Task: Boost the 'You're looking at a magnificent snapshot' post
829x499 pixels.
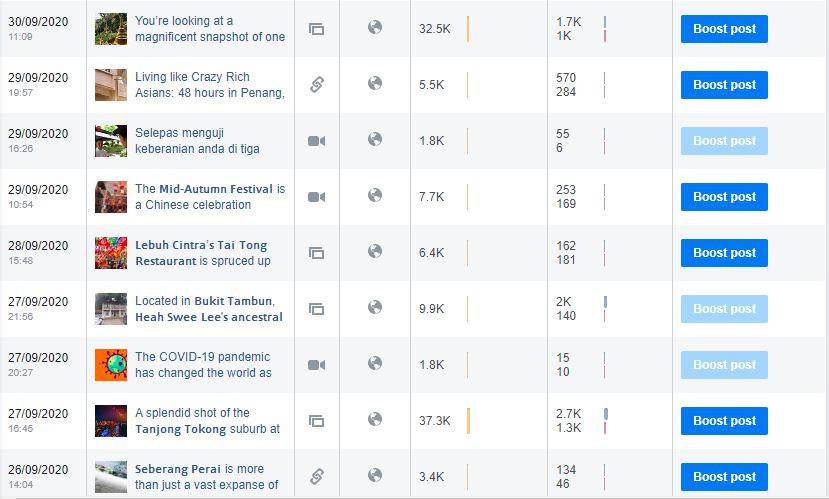Action: 724,29
